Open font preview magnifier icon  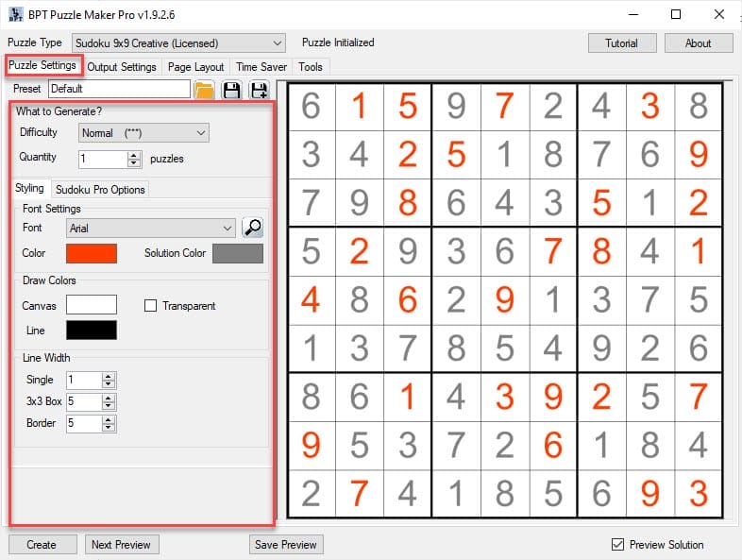[252, 228]
